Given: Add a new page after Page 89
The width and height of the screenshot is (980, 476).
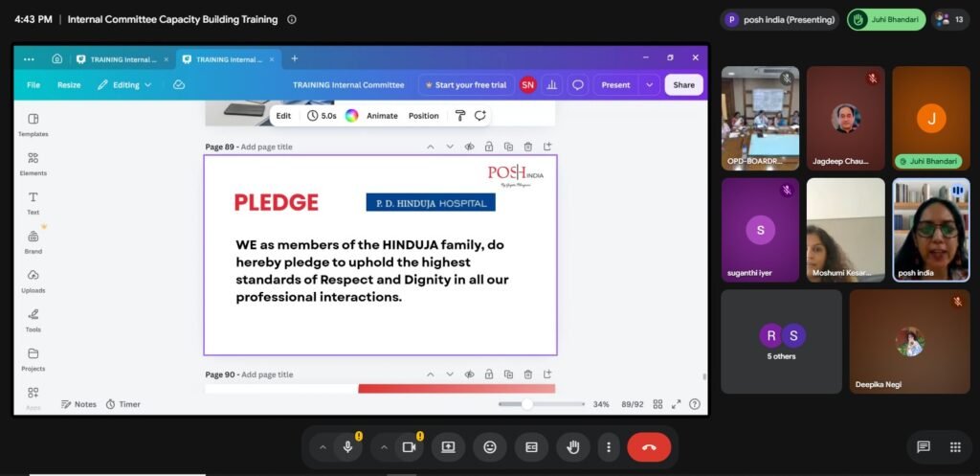Looking at the screenshot, I should point(547,147).
